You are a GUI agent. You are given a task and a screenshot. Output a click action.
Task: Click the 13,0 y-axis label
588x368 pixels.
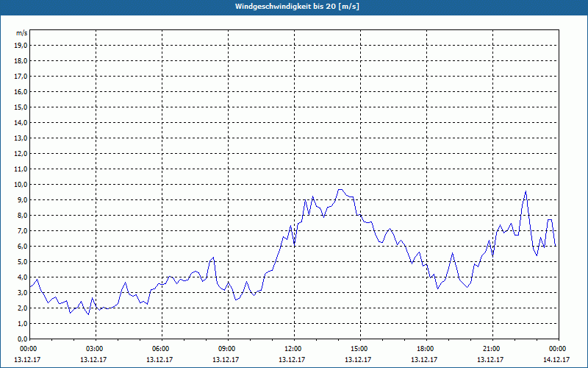tap(21, 138)
